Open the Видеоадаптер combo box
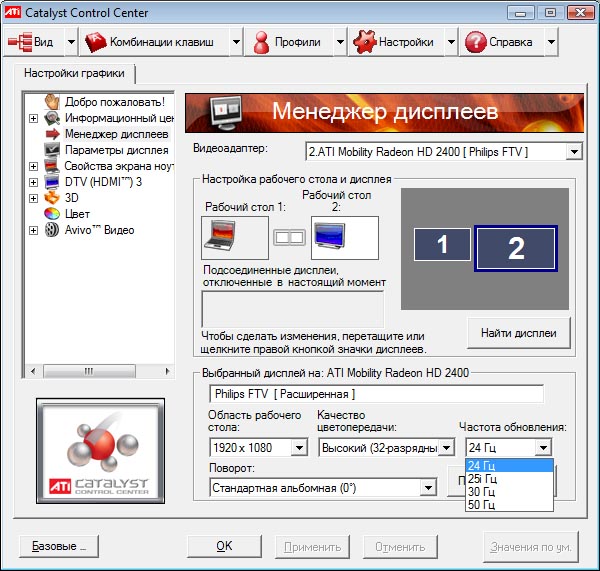 point(574,152)
